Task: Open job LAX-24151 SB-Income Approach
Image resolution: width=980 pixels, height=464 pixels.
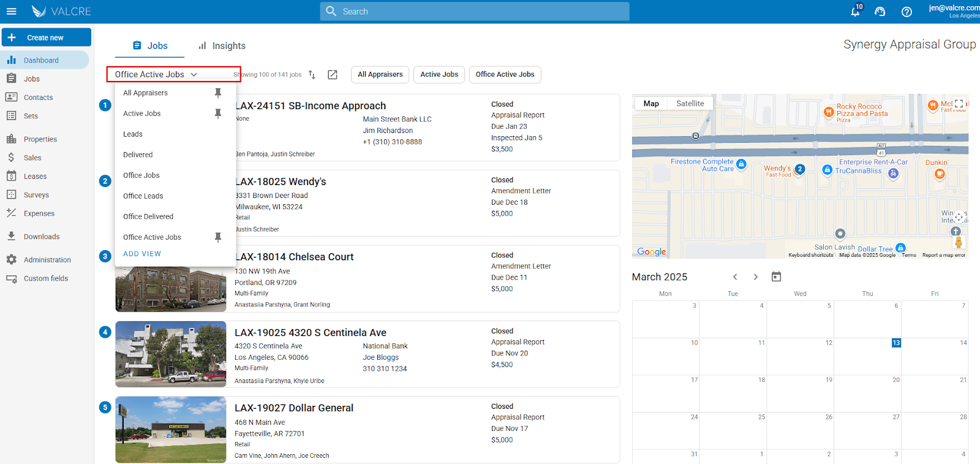Action: click(x=311, y=105)
